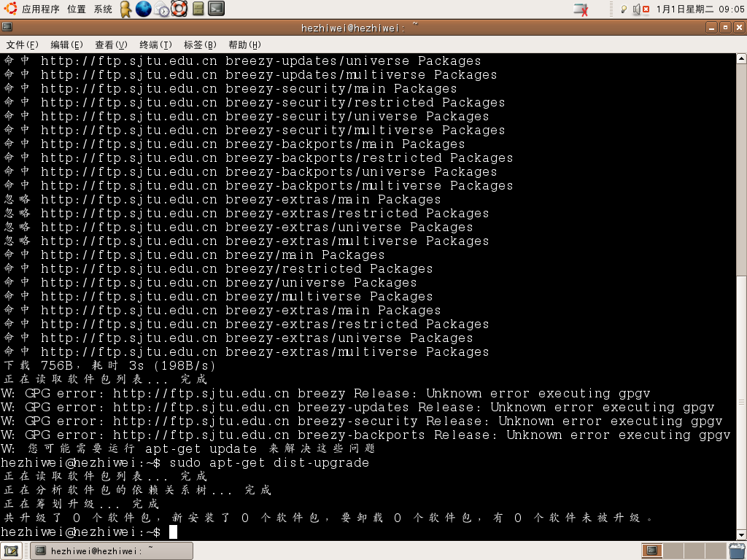
Task: Switch to the fourth workspace
Action: [715, 551]
